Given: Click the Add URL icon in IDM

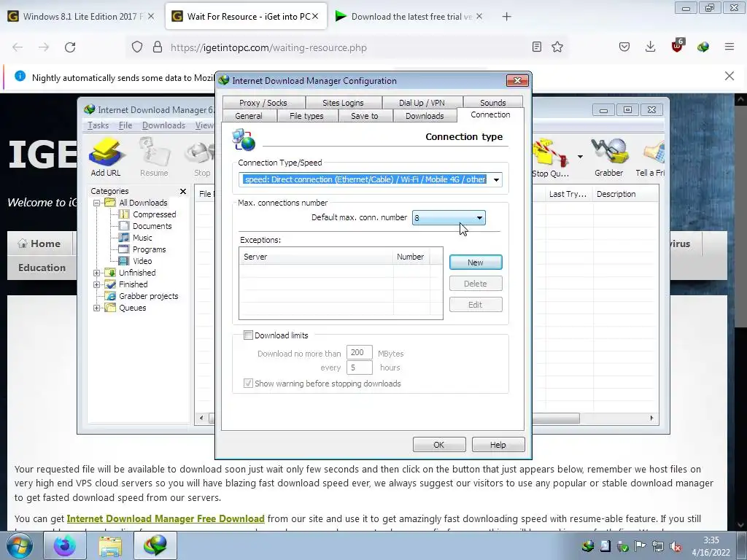Looking at the screenshot, I should [x=106, y=157].
